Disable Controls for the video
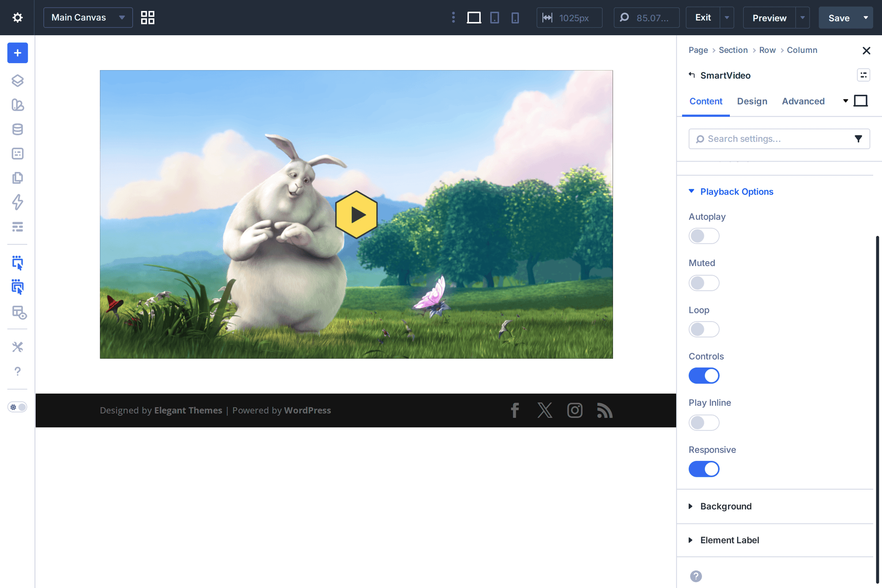 click(x=704, y=375)
